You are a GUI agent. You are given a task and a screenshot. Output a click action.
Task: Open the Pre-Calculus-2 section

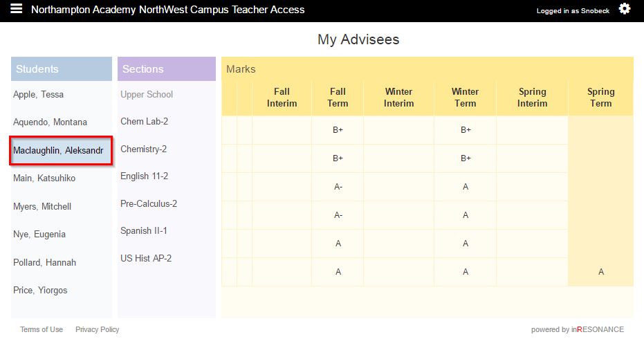point(149,204)
